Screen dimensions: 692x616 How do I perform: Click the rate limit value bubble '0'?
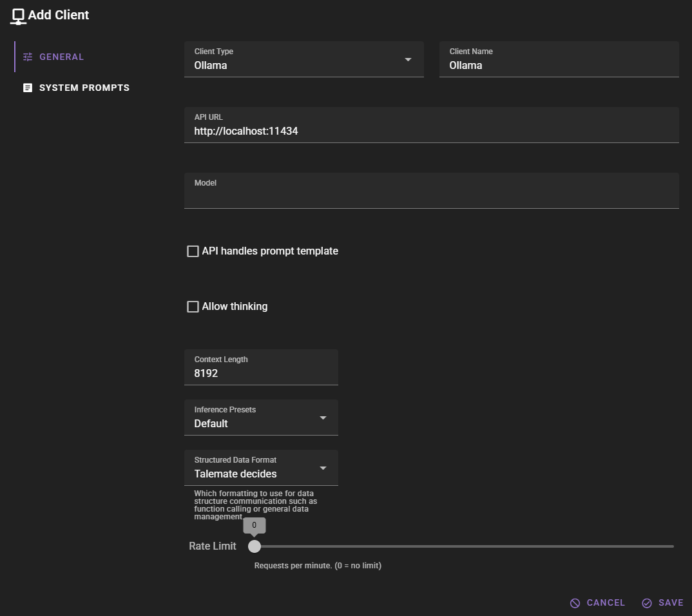click(255, 525)
